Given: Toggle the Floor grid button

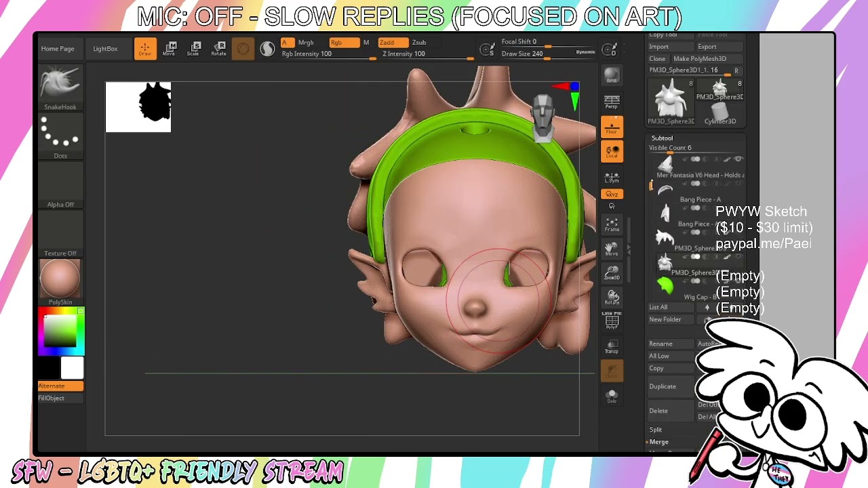Looking at the screenshot, I should pyautogui.click(x=612, y=127).
